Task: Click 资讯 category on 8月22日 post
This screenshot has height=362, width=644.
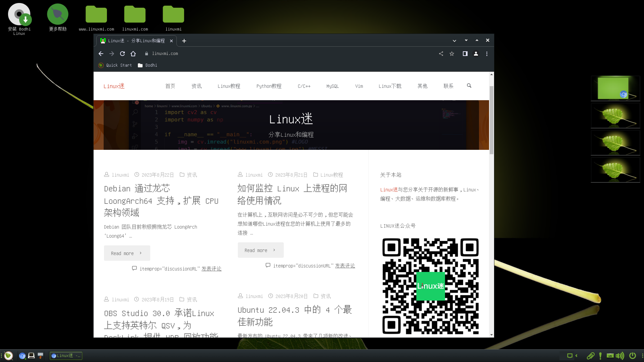Action: pyautogui.click(x=192, y=175)
